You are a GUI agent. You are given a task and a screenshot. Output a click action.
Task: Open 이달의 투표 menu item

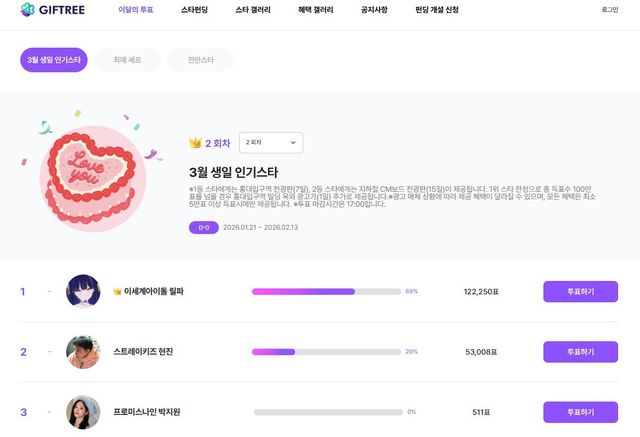pos(136,9)
